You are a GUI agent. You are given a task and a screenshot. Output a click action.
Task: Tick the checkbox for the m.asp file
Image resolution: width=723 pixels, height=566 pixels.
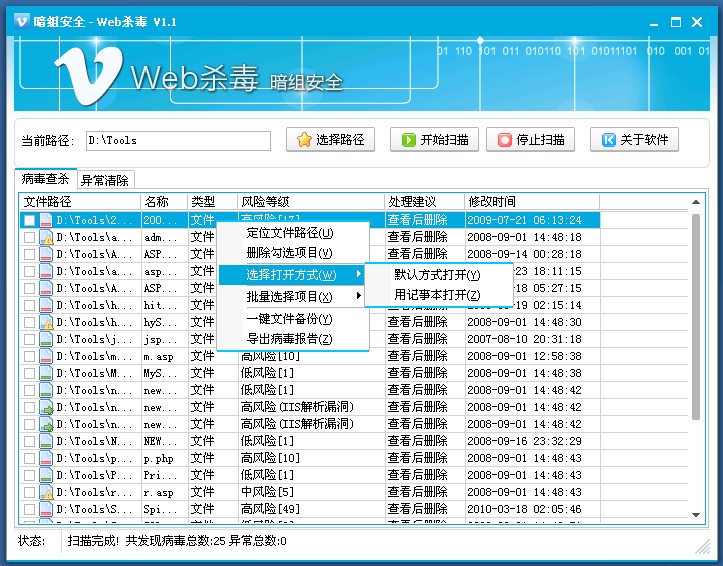tap(30, 357)
